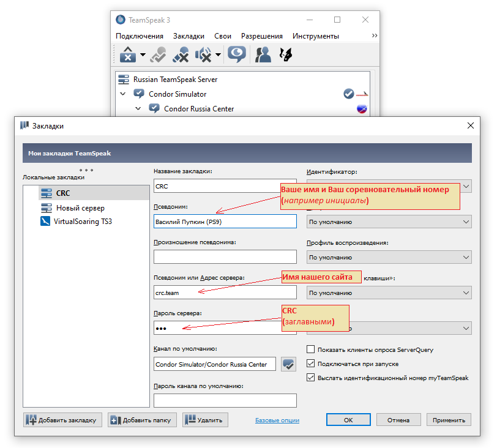Select the VirtualSoaring TS3 bookmark

coord(83,222)
